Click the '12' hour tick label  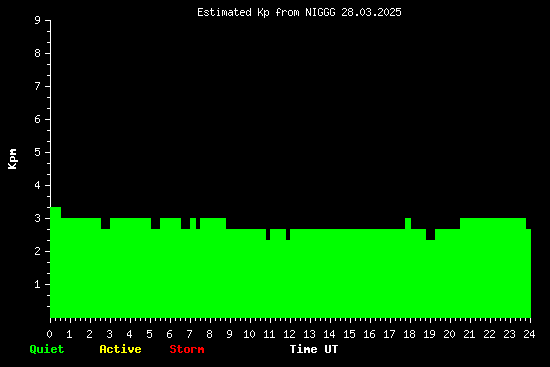coord(289,334)
